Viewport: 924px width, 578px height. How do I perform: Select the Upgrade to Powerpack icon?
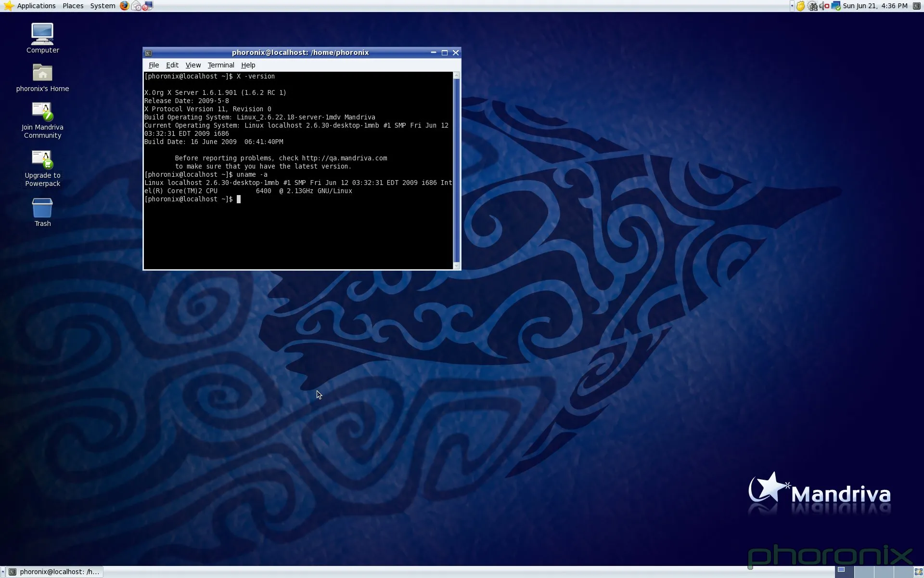42,169
